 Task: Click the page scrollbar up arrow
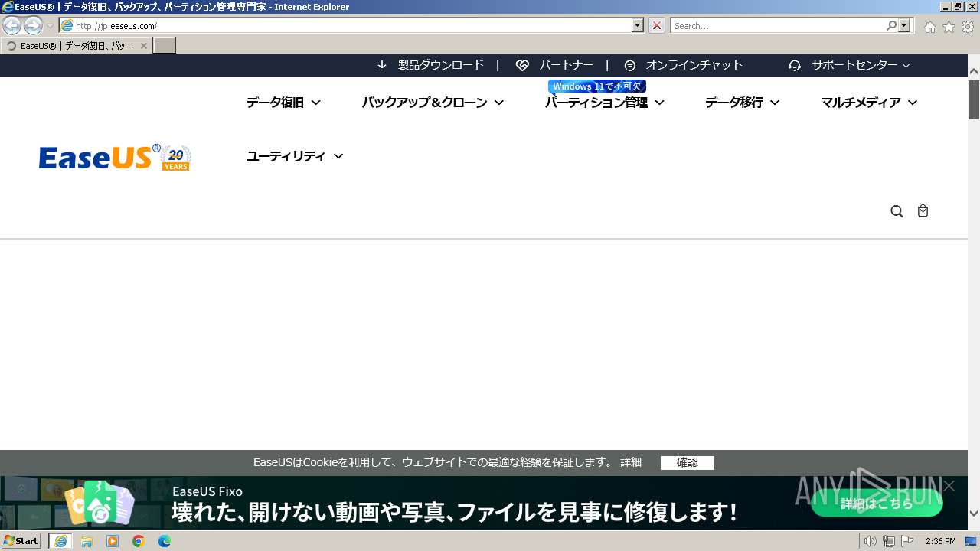974,71
